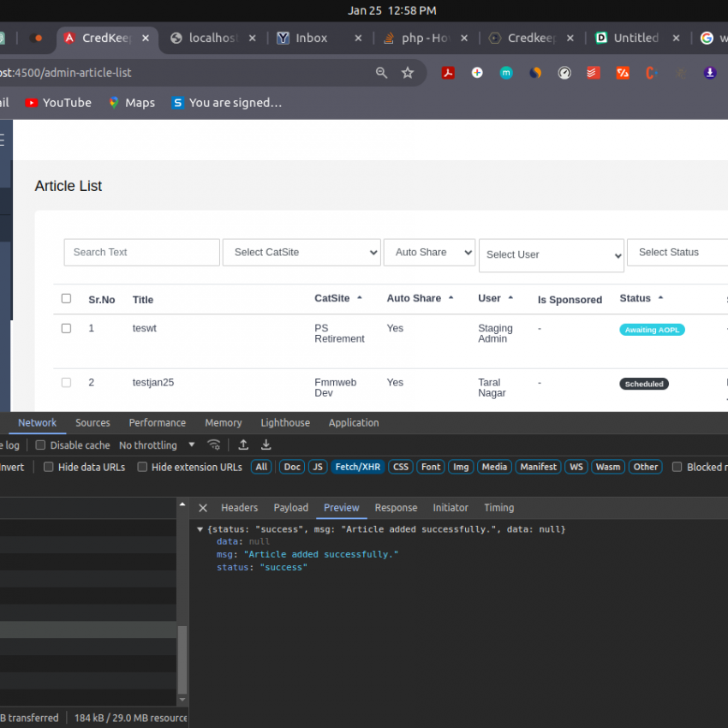Open the Application DevTools panel
The width and height of the screenshot is (728, 728).
354,422
